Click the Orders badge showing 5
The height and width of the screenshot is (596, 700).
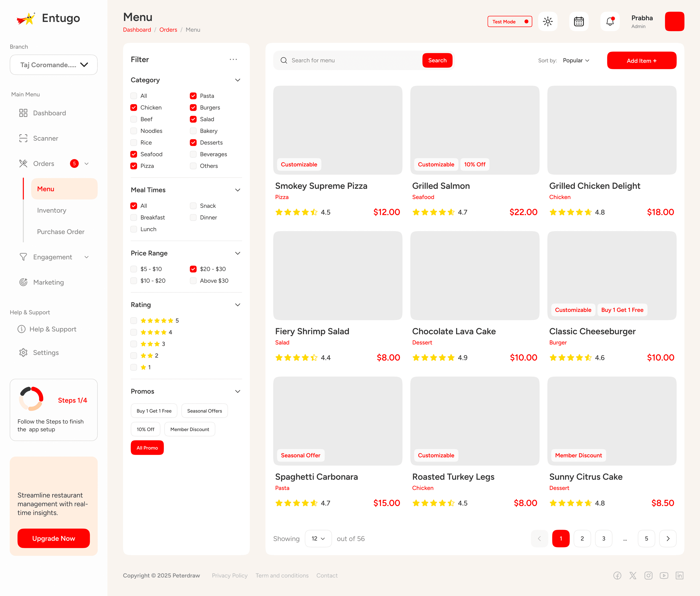click(74, 163)
